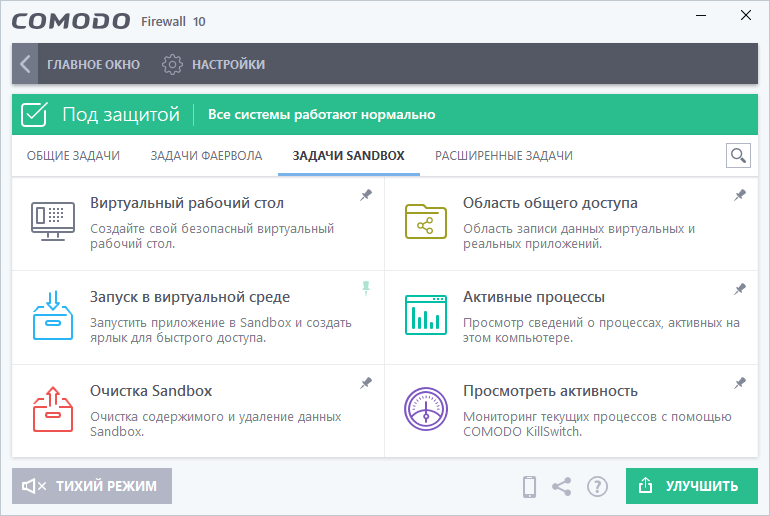The height and width of the screenshot is (516, 770).
Task: Enable ТИХИЙ РЕЖИМ button
Action: point(92,486)
